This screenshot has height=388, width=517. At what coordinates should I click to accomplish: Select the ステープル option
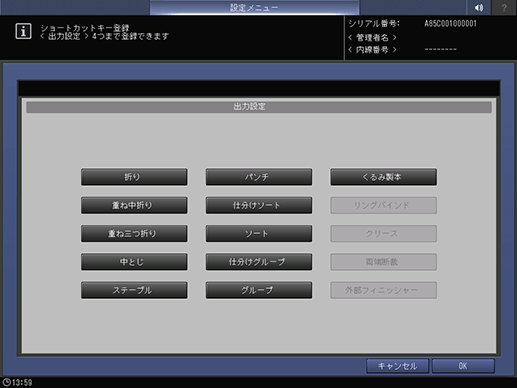[134, 290]
